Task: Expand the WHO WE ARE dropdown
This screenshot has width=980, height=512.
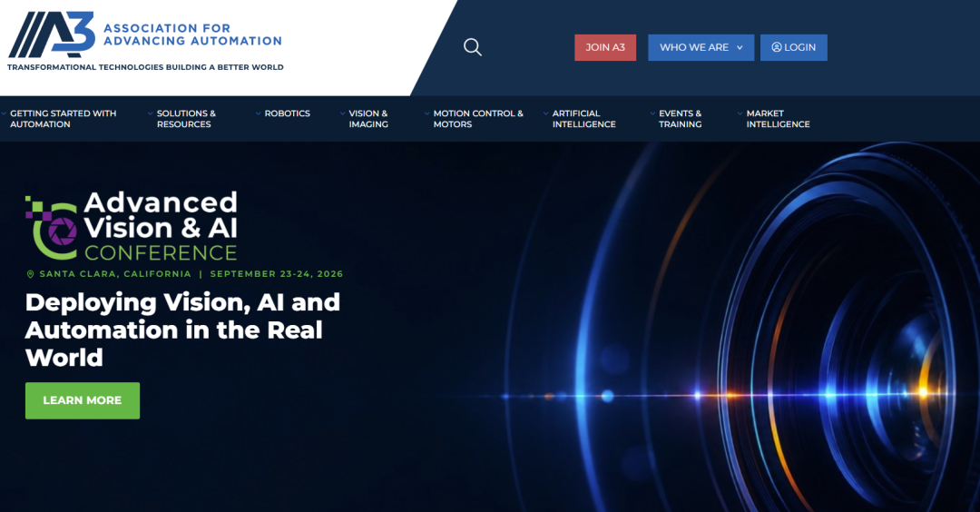Action: click(701, 47)
